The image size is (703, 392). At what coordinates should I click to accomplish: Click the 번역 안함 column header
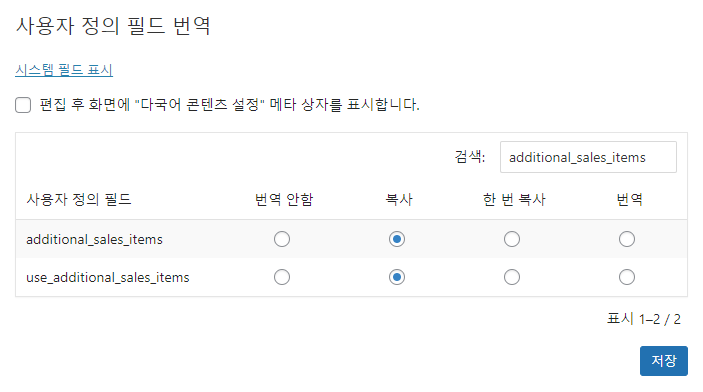284,199
